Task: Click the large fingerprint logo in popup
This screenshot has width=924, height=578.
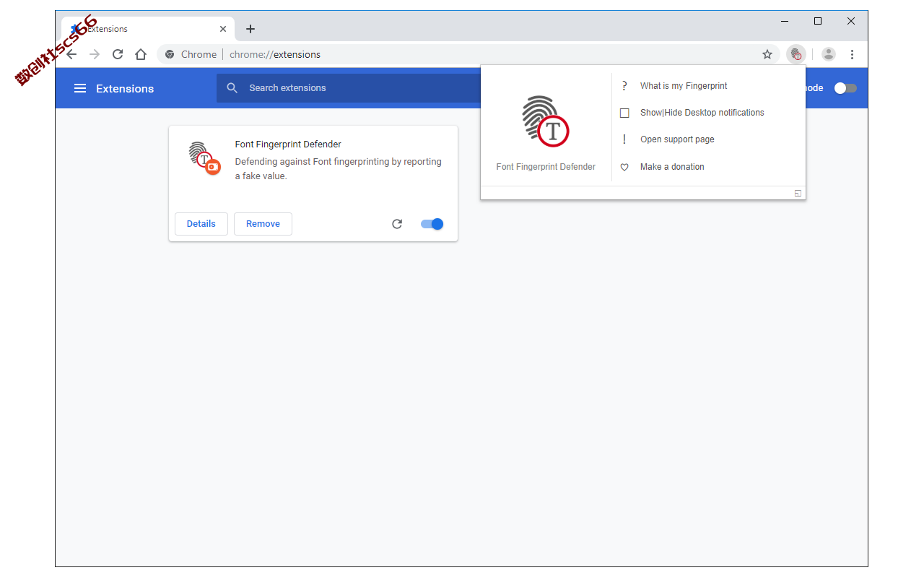Action: [x=546, y=121]
